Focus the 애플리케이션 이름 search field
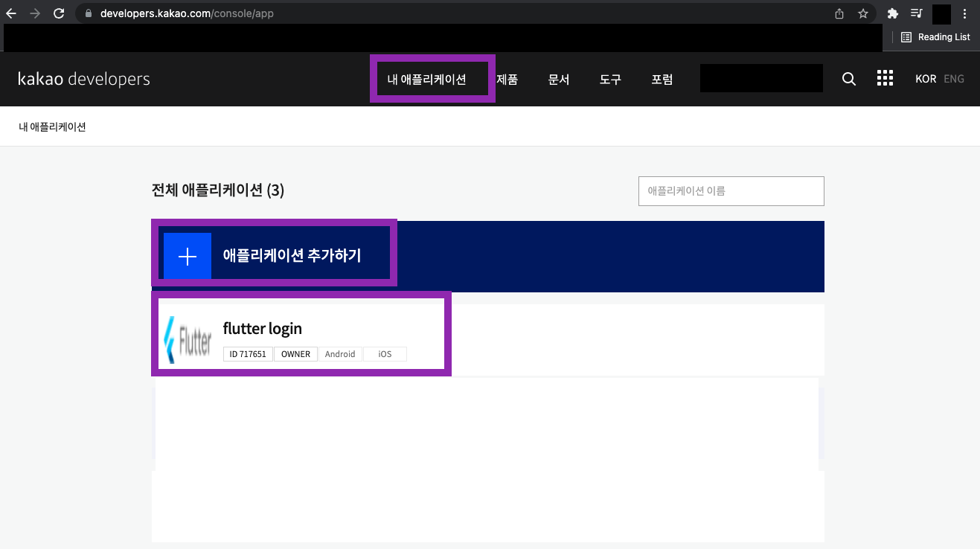The height and width of the screenshot is (549, 980). (731, 191)
